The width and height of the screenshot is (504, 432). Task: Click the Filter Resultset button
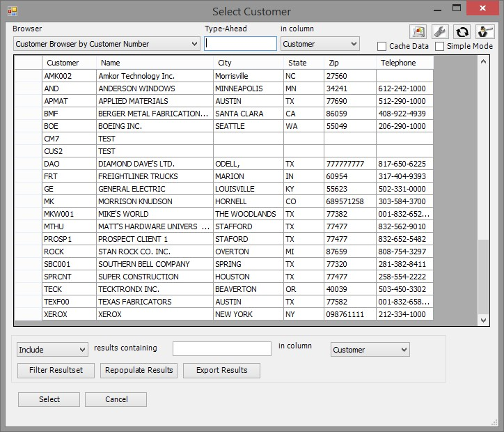click(56, 370)
